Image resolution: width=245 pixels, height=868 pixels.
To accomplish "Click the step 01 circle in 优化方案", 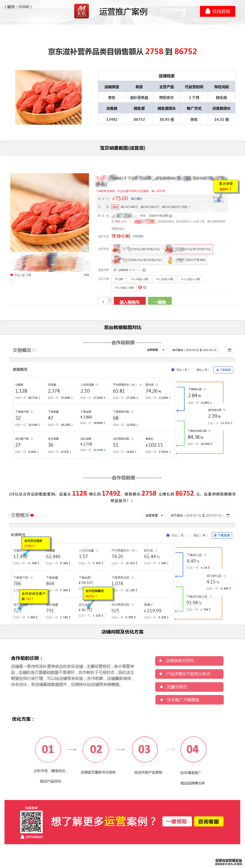I will point(48,749).
